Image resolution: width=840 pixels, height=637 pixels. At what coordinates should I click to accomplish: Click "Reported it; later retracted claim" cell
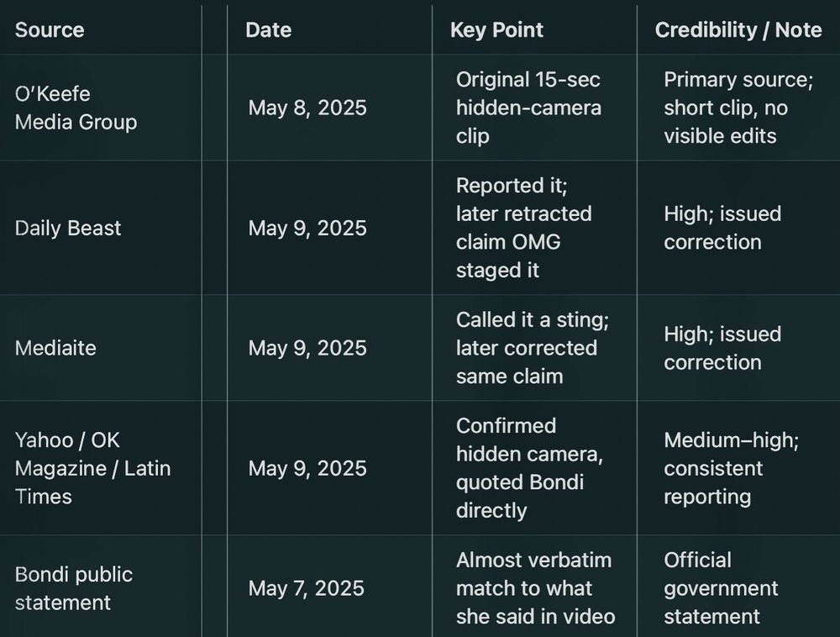(x=524, y=228)
